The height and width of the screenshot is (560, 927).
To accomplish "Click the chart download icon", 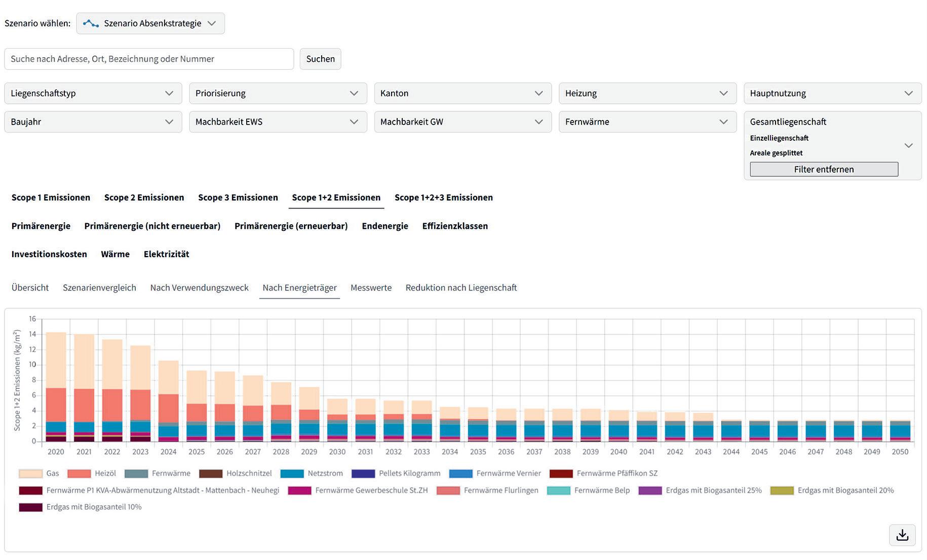I will [x=902, y=535].
